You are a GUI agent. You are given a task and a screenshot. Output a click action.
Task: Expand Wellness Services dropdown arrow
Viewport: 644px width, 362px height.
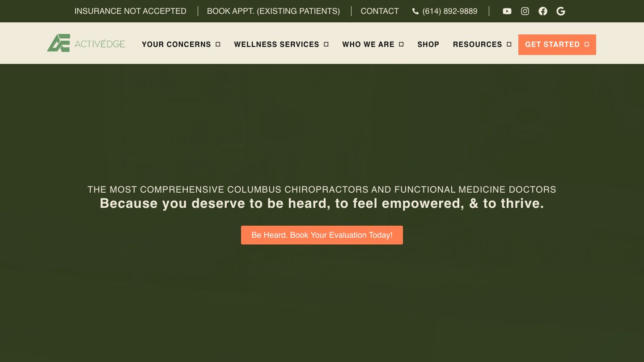[326, 44]
